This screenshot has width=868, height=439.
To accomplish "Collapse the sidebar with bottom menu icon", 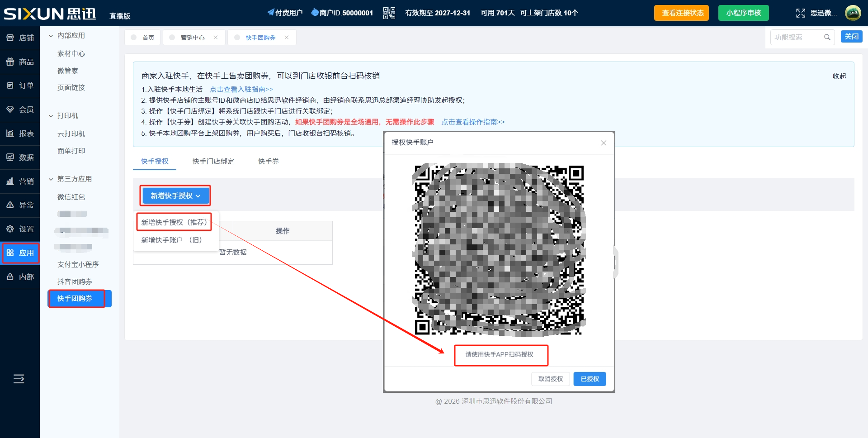I will (19, 379).
